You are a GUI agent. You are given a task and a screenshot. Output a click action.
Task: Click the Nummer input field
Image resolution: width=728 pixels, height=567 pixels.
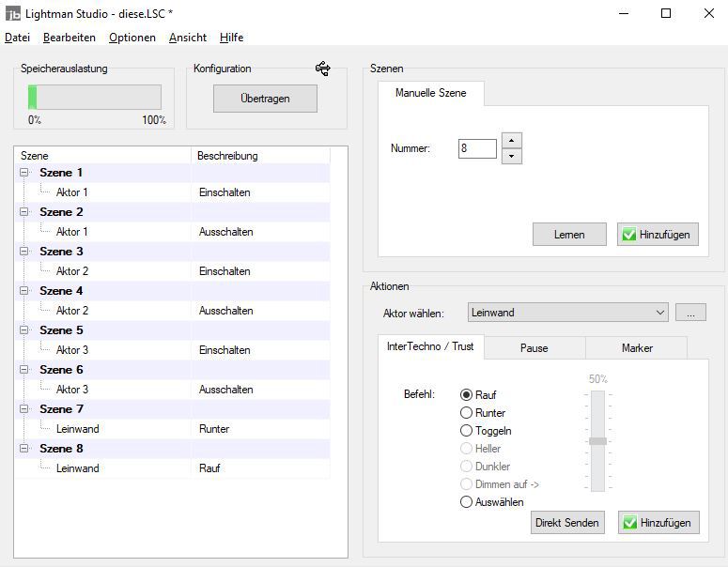(x=477, y=148)
